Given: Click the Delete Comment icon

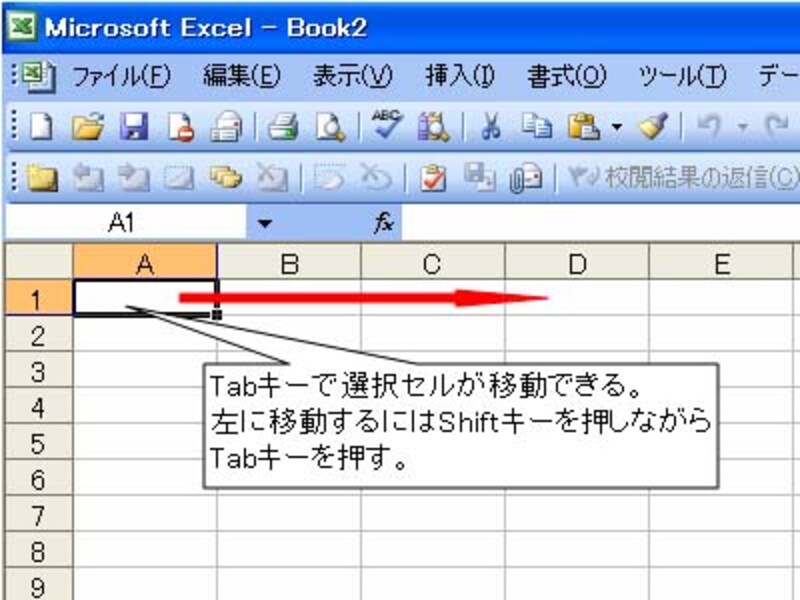Looking at the screenshot, I should tap(272, 178).
